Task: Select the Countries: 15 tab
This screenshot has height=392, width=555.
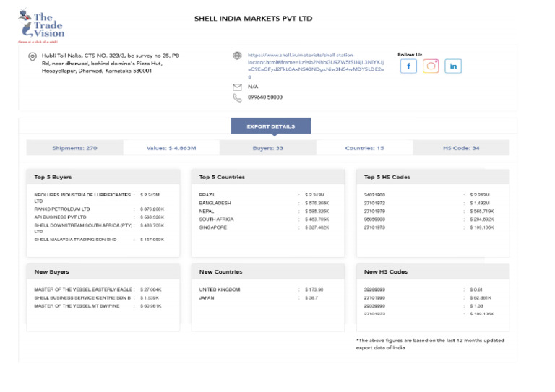Action: pyautogui.click(x=364, y=148)
